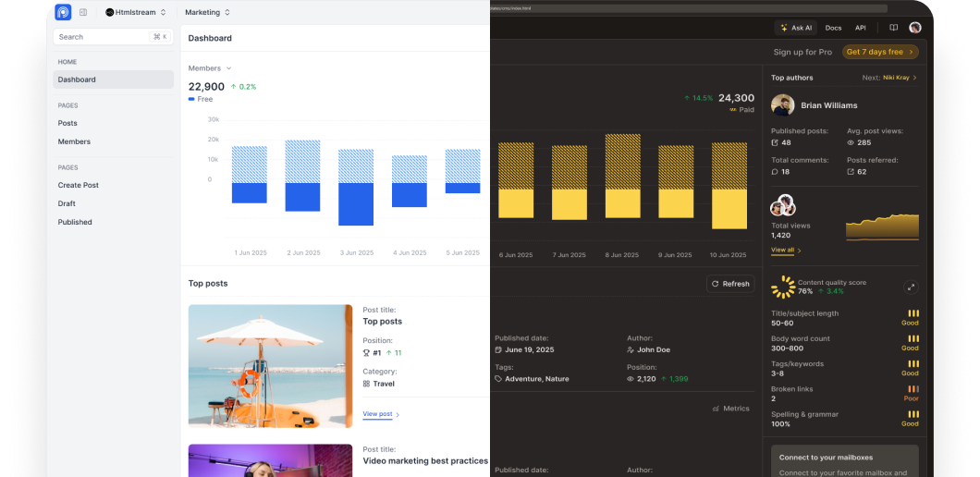
Task: Go to Members page in the sidebar
Action: [x=74, y=141]
